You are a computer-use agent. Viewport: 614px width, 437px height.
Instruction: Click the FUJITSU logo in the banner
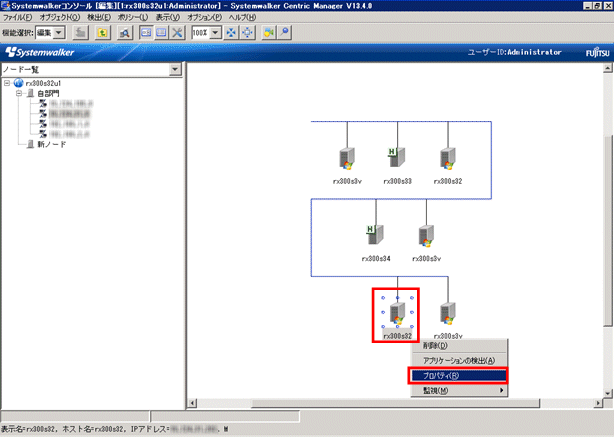[597, 52]
